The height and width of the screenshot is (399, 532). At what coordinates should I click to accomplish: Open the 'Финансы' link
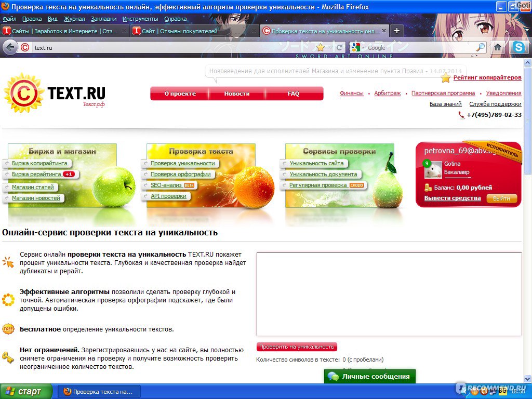pyautogui.click(x=352, y=94)
